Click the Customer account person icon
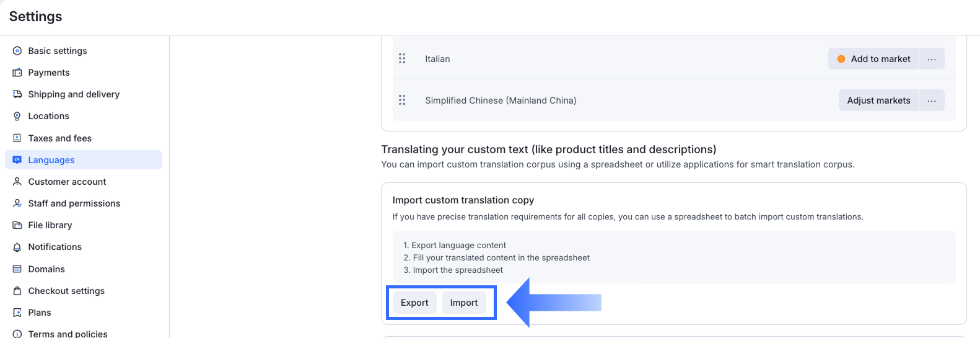This screenshot has height=338, width=980. 17,182
